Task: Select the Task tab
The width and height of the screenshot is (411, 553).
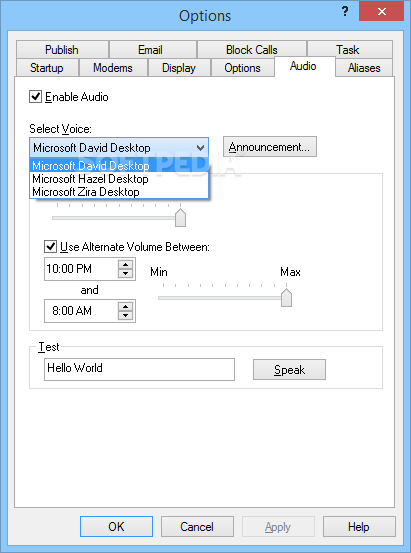Action: 349,50
